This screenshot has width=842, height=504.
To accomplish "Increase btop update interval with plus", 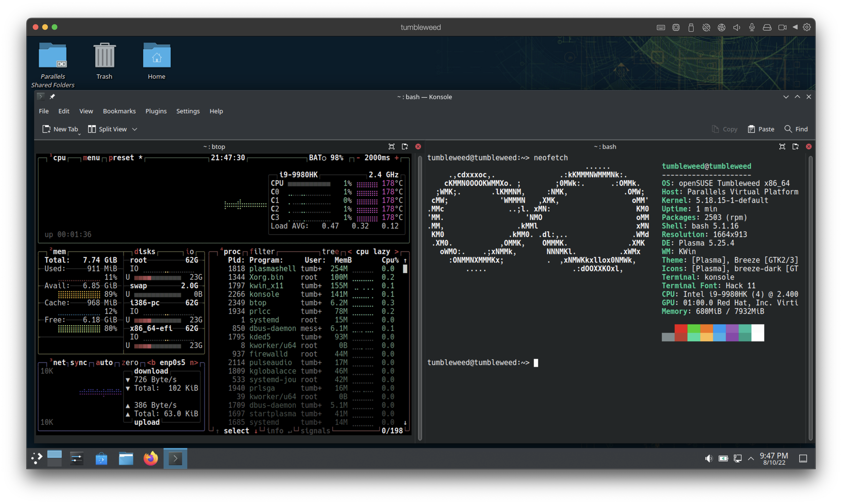I will (x=396, y=158).
